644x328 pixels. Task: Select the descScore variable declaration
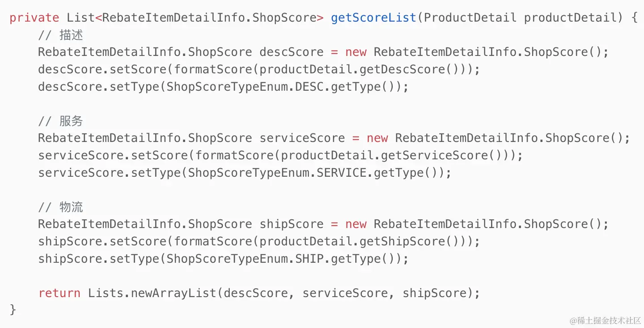[x=291, y=52]
